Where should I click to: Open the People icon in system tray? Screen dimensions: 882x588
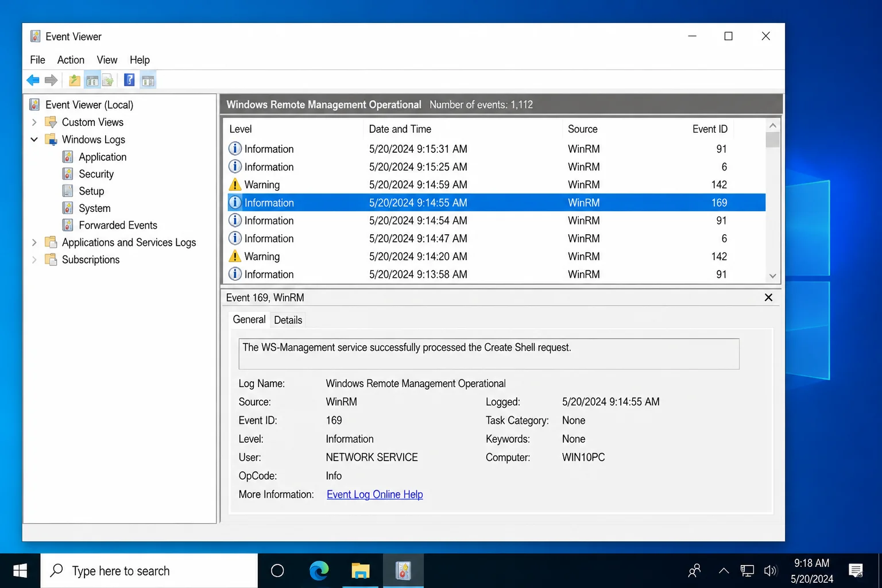694,571
